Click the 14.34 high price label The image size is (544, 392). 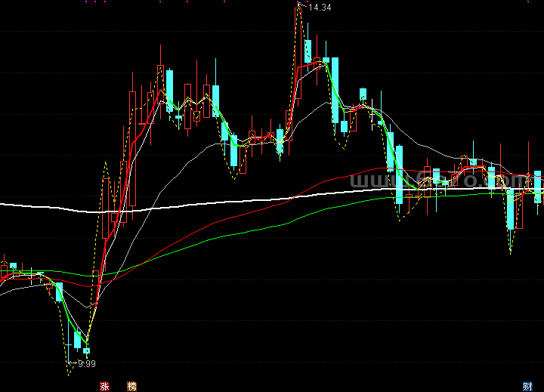pos(320,8)
